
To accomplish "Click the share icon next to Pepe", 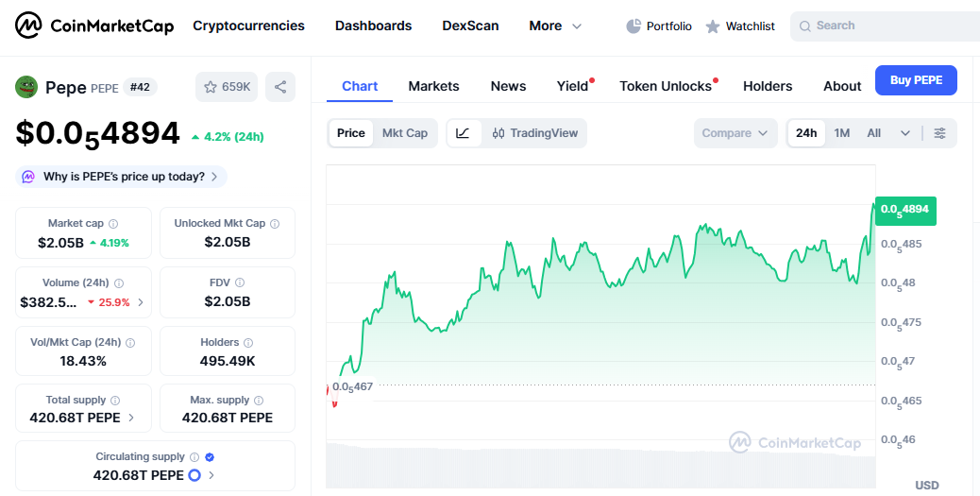I will click(280, 87).
